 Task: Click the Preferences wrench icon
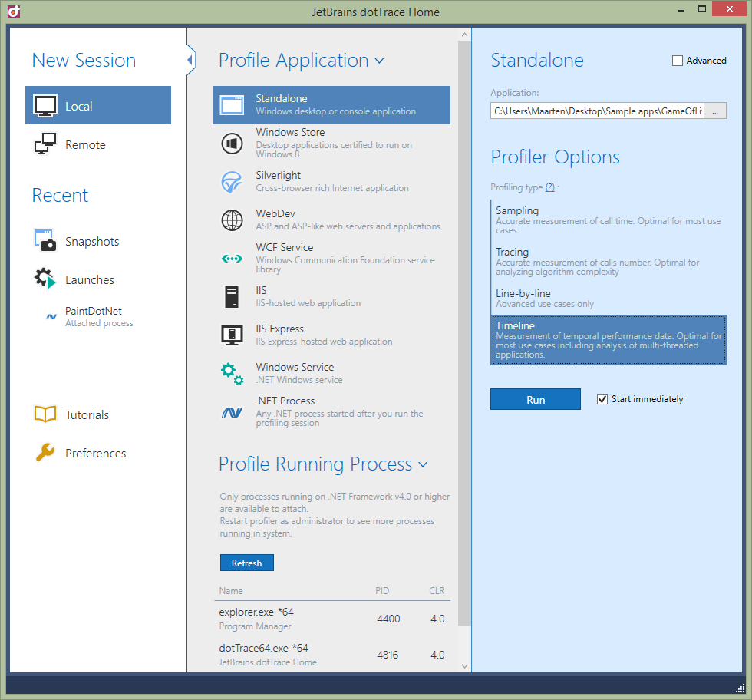click(45, 452)
